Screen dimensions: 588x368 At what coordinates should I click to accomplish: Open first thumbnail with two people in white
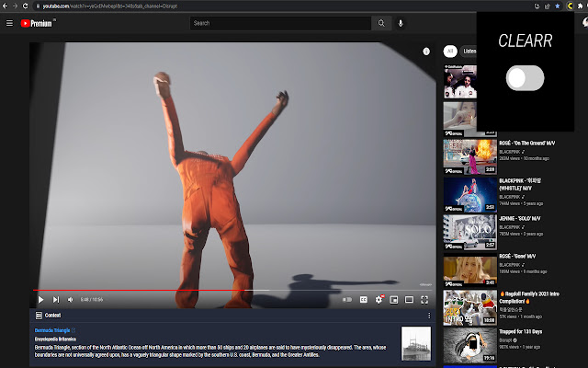point(460,82)
